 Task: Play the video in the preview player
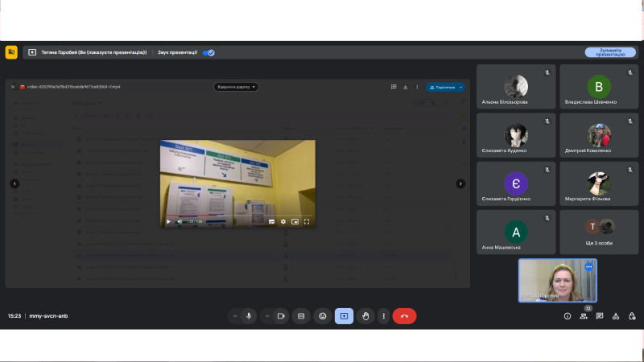click(168, 221)
